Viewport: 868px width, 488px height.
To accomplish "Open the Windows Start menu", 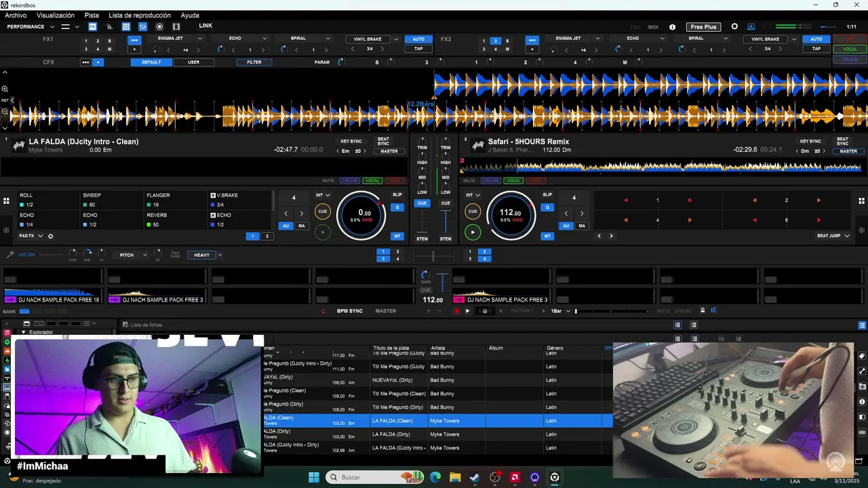I will pyautogui.click(x=314, y=477).
